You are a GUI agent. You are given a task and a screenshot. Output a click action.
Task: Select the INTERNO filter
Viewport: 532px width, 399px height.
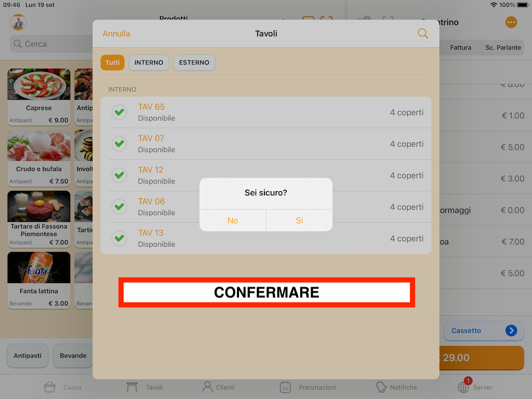pyautogui.click(x=149, y=62)
